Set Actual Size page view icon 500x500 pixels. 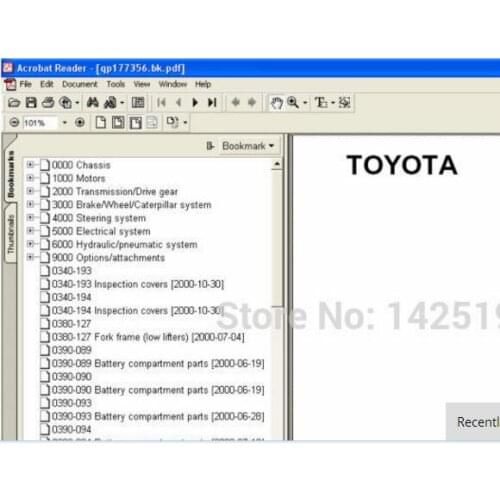(x=101, y=122)
